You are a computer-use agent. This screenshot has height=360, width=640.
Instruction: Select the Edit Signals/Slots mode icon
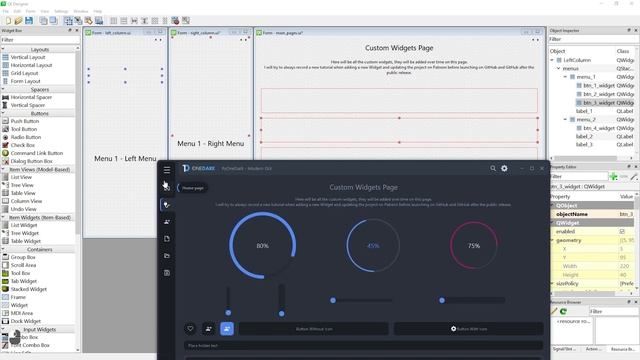coord(78,20)
